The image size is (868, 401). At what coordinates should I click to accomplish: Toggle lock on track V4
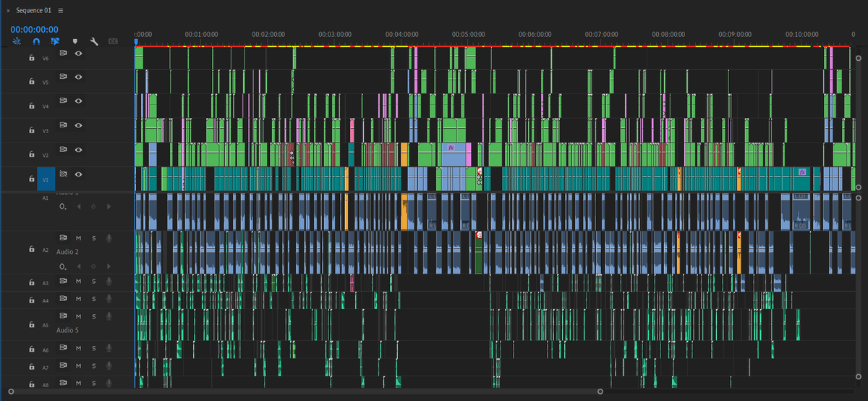[32, 106]
